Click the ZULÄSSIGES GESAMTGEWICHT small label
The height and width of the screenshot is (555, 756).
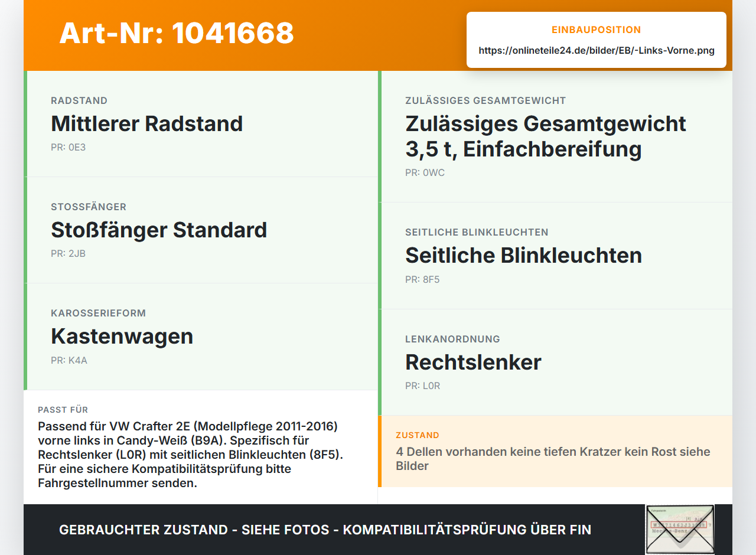click(x=485, y=100)
